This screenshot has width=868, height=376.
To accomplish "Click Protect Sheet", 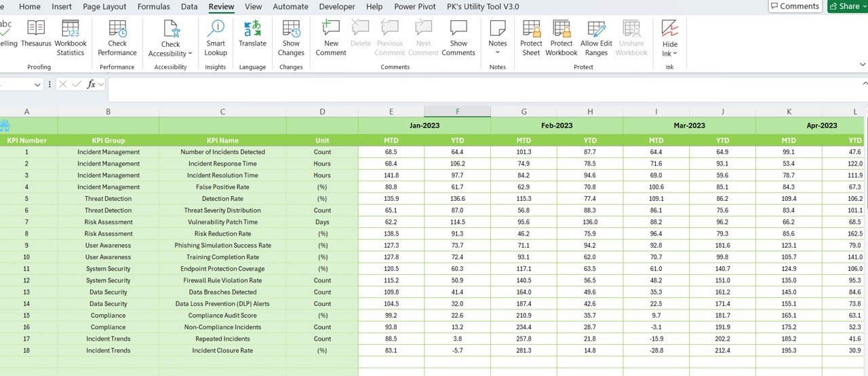I will coord(531,38).
